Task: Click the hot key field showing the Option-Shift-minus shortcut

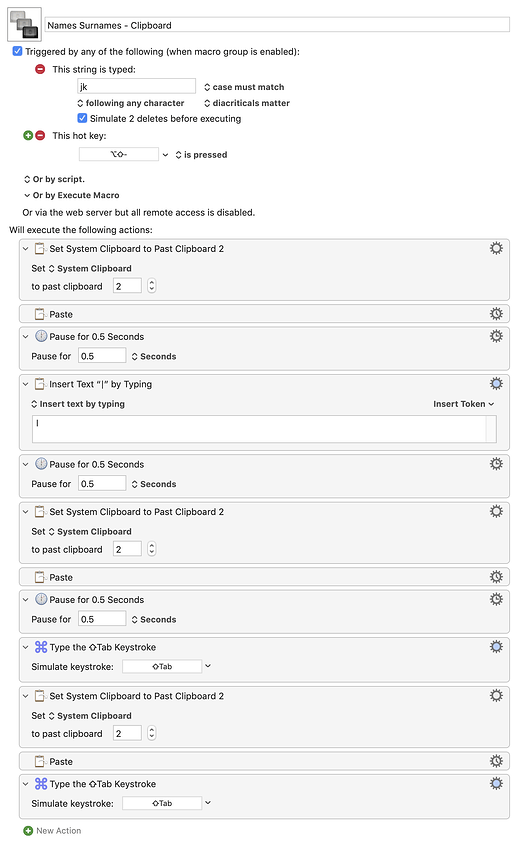Action: pyautogui.click(x=119, y=154)
